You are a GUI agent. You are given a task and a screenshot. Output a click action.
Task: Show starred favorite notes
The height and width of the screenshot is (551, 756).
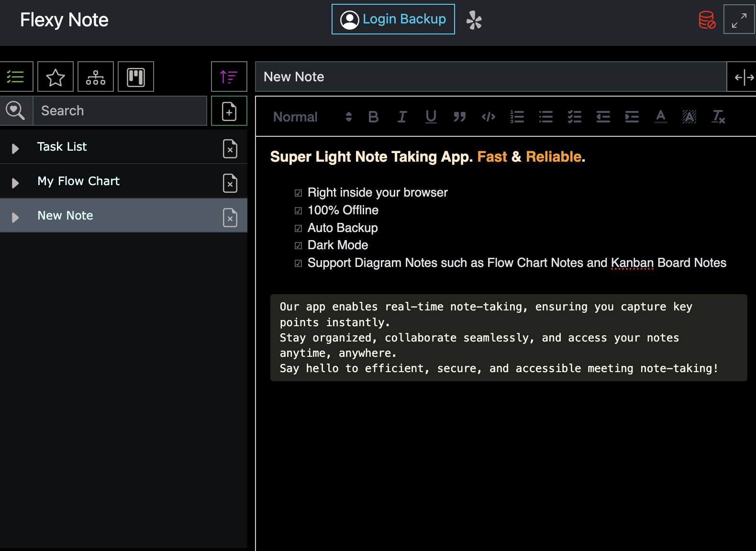point(56,77)
